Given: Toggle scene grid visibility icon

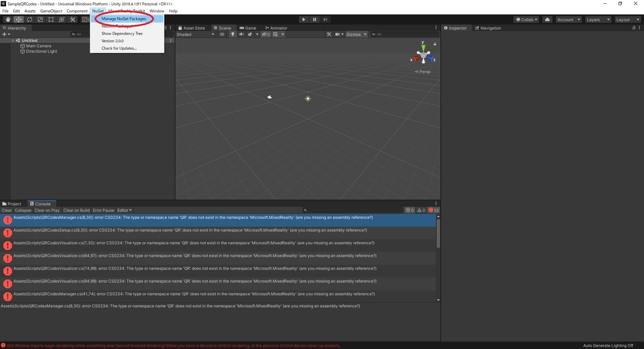Looking at the screenshot, I should point(275,34).
